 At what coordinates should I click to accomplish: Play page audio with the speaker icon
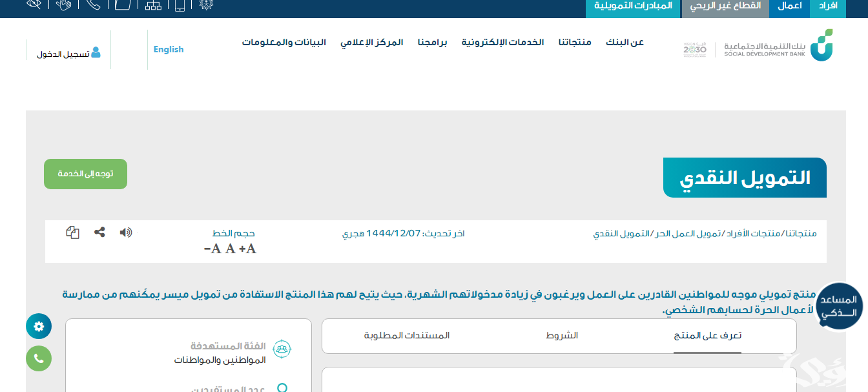[x=126, y=232]
